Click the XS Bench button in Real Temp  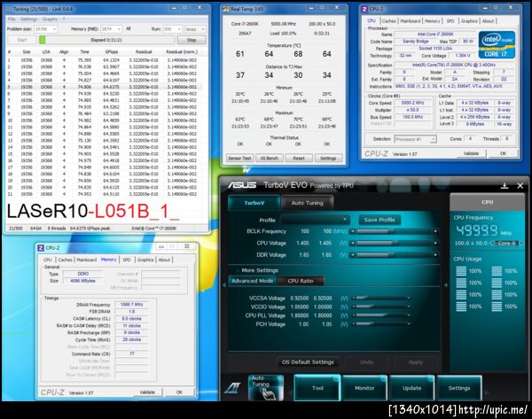(x=269, y=159)
